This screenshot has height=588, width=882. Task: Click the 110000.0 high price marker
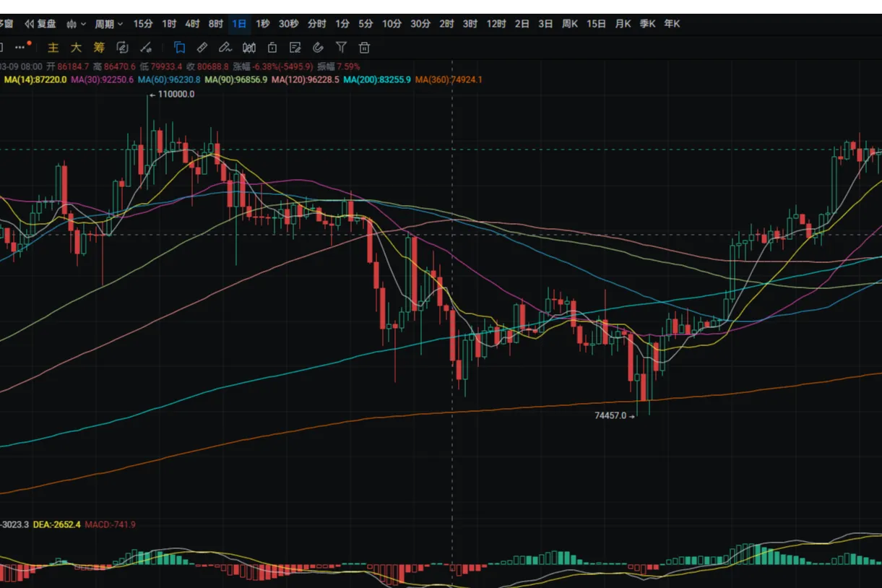pyautogui.click(x=176, y=95)
